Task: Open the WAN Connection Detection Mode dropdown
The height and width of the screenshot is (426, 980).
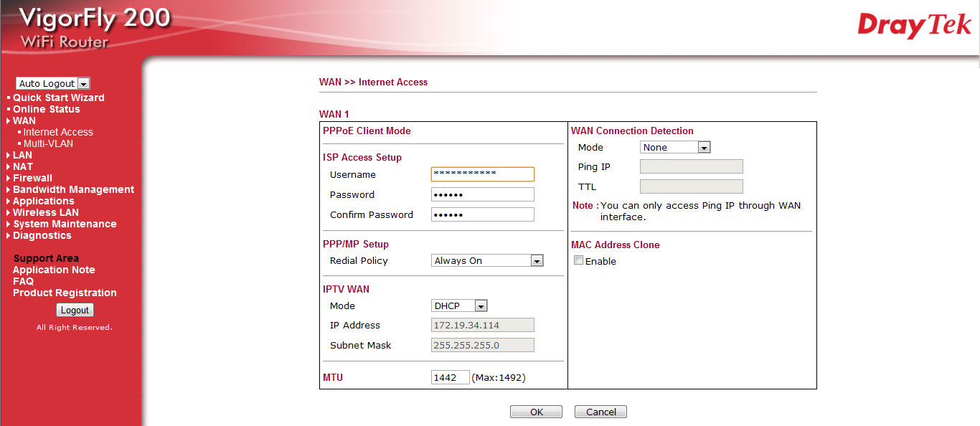Action: (675, 147)
